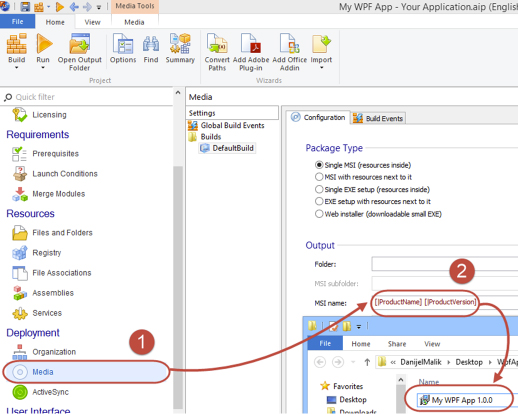Image resolution: width=518 pixels, height=414 pixels.
Task: Open Explorer quick access toolbar dropdown
Action: [359, 327]
